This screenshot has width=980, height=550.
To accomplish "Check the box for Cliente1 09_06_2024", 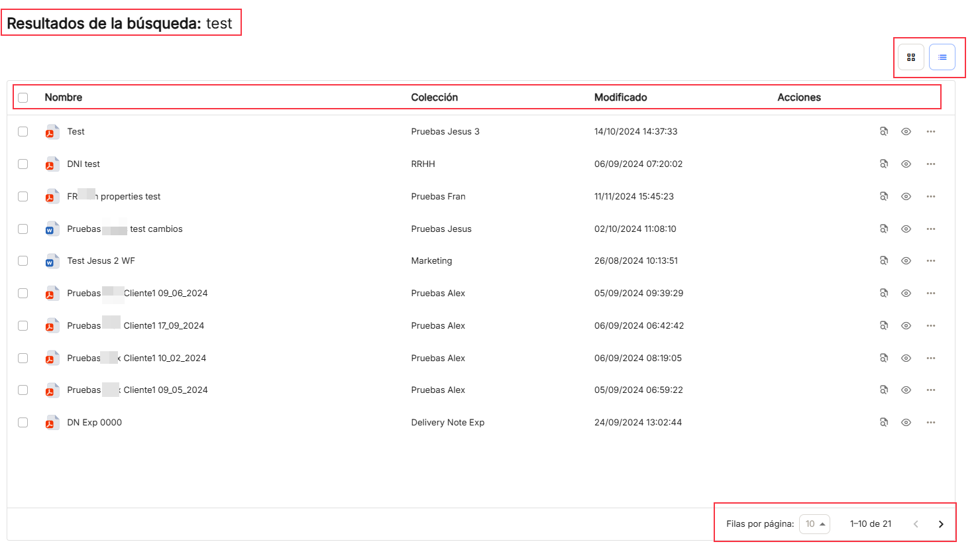I will [x=23, y=293].
